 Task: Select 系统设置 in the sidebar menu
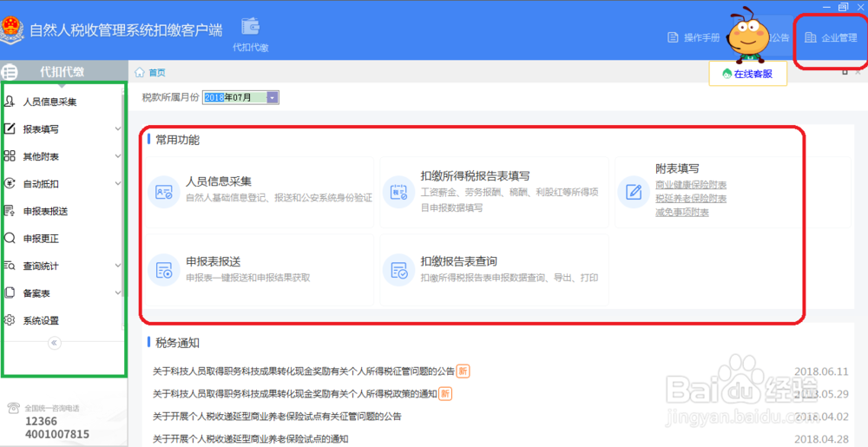pyautogui.click(x=41, y=321)
